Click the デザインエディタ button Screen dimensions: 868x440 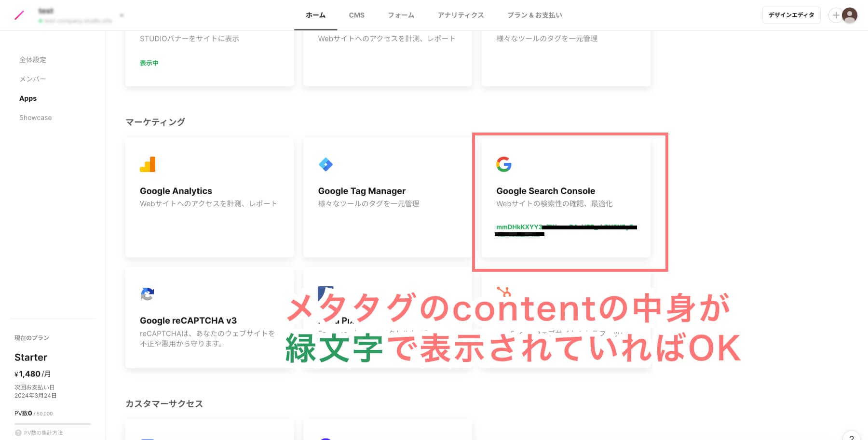pos(791,15)
